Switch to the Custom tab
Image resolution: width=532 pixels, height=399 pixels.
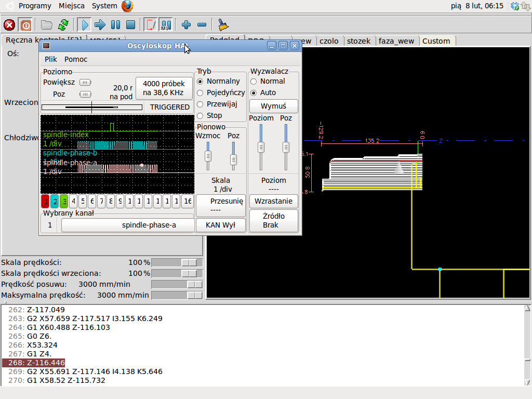coord(436,41)
